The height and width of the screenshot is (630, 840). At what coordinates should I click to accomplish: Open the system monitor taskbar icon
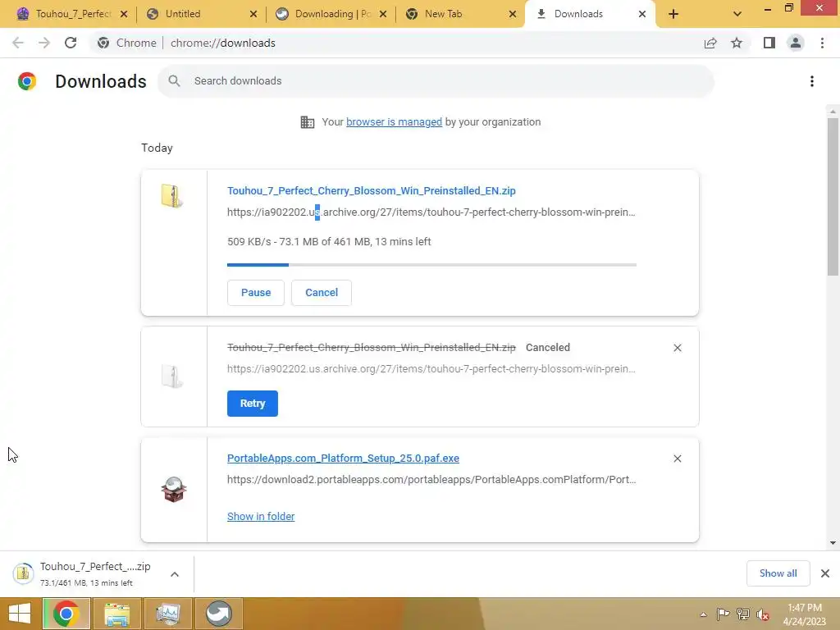tap(168, 614)
